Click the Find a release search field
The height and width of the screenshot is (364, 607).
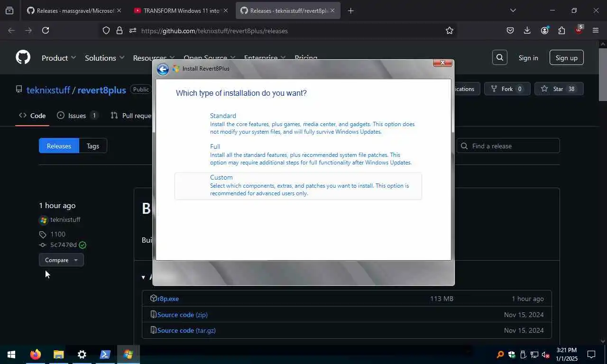point(508,146)
